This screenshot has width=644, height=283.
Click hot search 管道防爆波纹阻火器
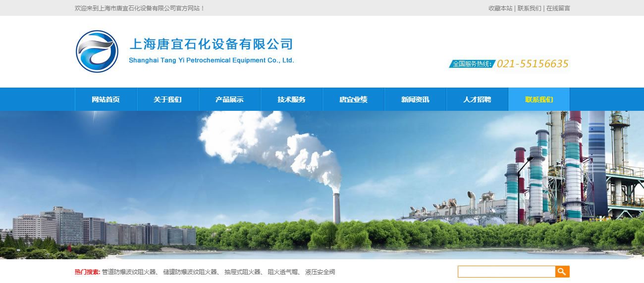click(129, 272)
